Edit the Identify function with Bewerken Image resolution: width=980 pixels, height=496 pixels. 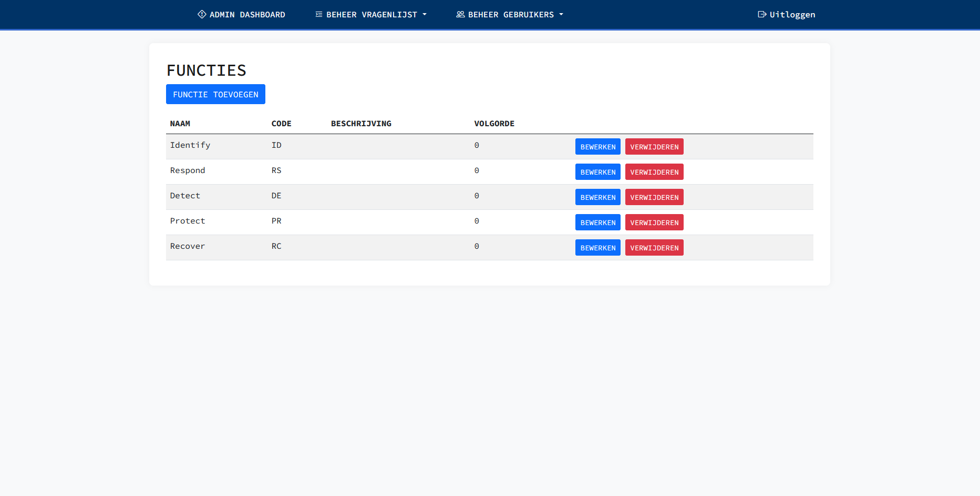(x=597, y=147)
